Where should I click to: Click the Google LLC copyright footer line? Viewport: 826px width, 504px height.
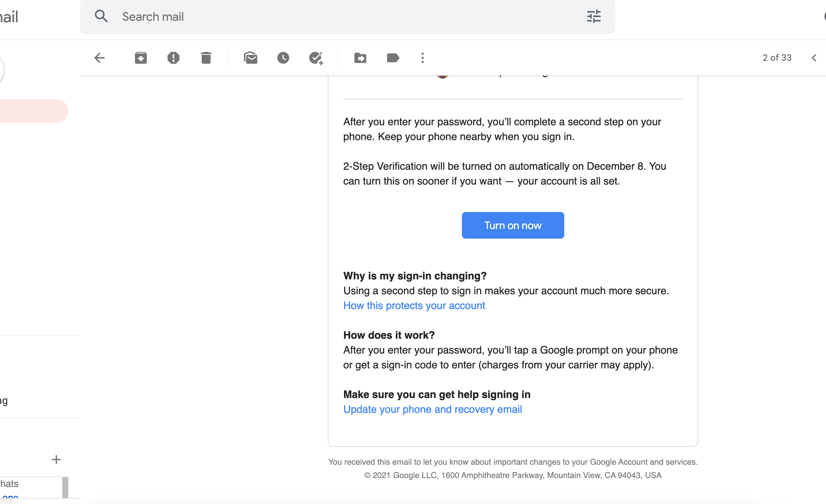pos(513,475)
